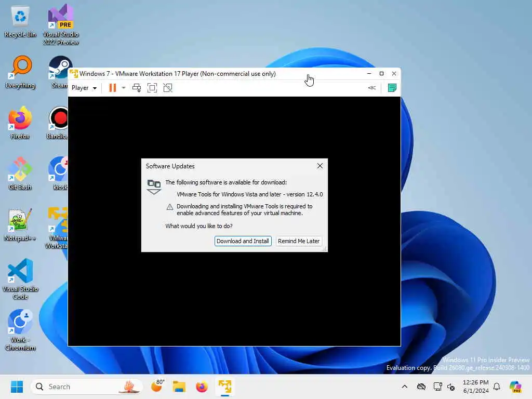Select the Firefox desktop icon

coord(20,123)
